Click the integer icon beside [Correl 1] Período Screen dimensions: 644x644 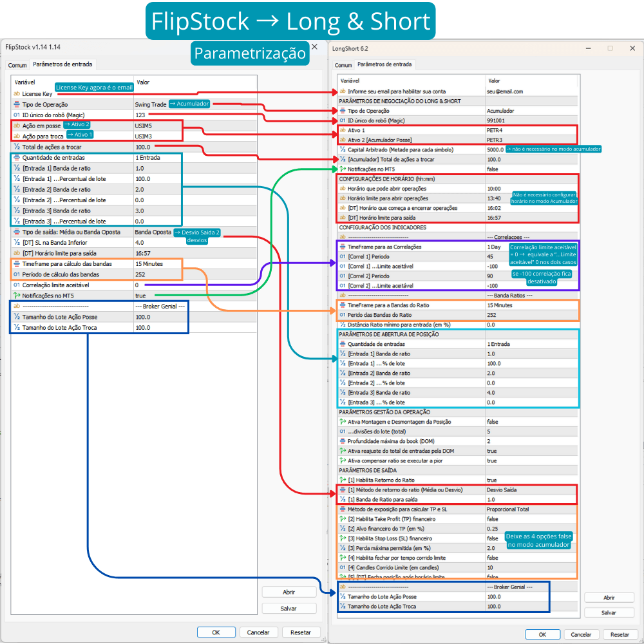pos(343,256)
